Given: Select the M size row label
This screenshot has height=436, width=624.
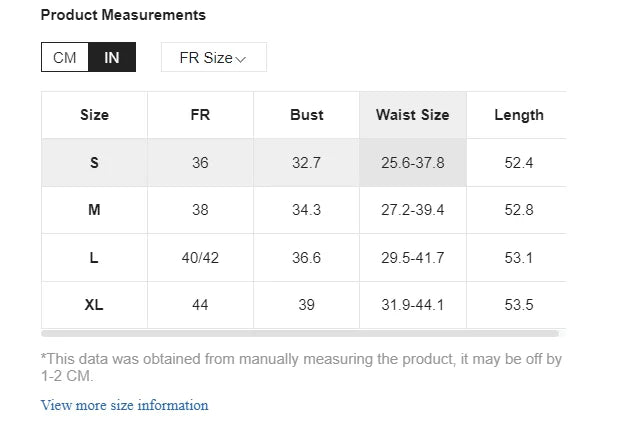Looking at the screenshot, I should 94,210.
